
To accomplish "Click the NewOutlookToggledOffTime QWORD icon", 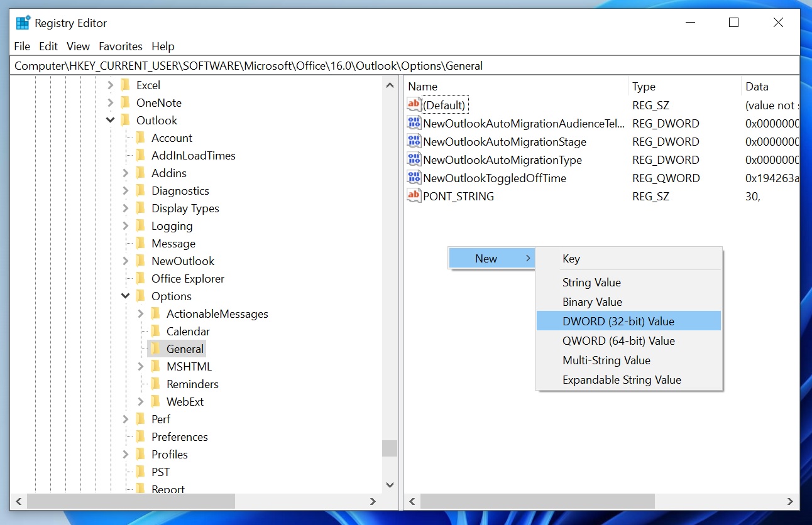I will 414,178.
